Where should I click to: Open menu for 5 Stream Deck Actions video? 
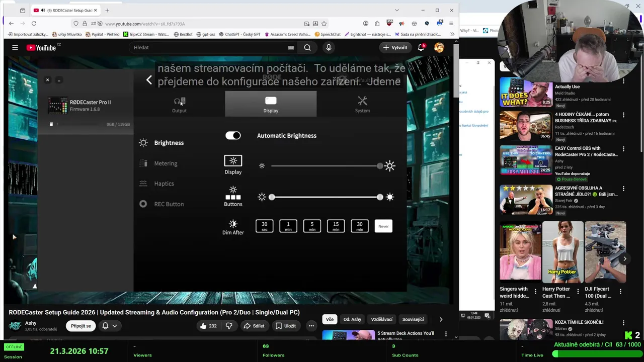(446, 333)
